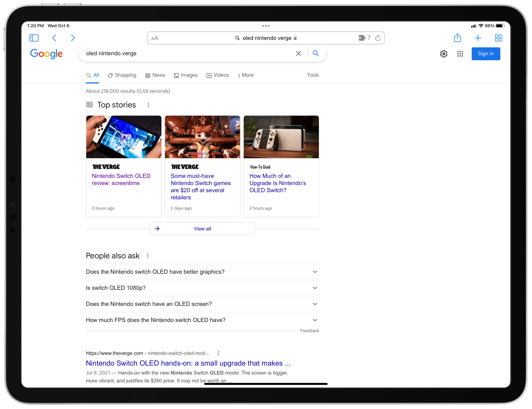Open 'Some must-have Nintendo Switch games' story

[x=201, y=187]
